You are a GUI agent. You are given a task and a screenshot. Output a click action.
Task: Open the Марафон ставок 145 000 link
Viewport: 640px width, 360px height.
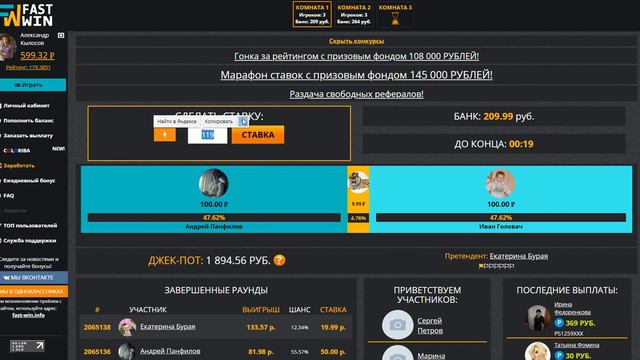pyautogui.click(x=356, y=75)
